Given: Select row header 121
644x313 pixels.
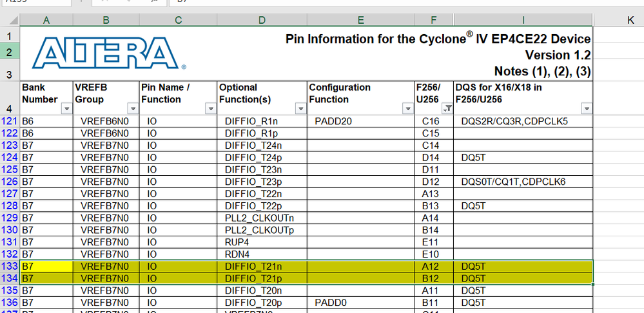Looking at the screenshot, I should pos(10,122).
